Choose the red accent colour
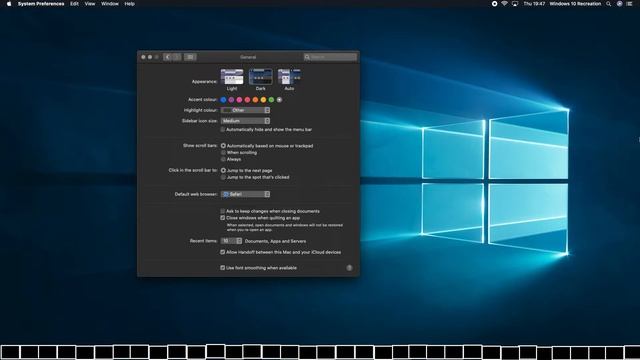The image size is (640, 360). (x=247, y=100)
